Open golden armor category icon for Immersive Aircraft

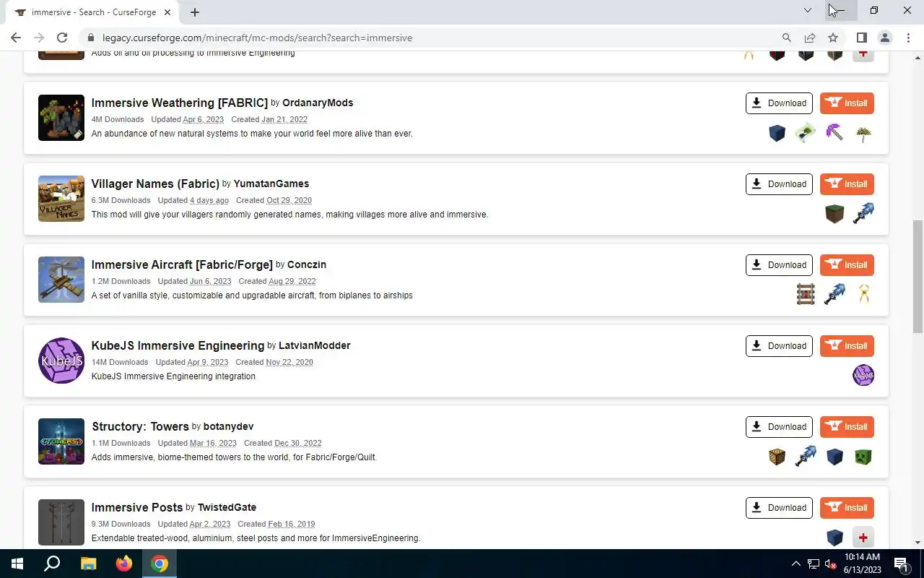click(x=863, y=295)
